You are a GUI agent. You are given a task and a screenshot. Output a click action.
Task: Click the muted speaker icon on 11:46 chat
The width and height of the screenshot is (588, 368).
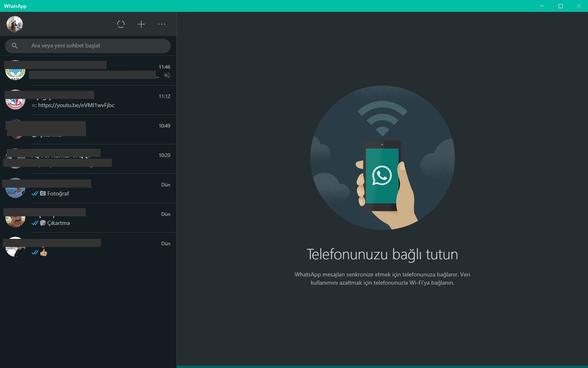[x=167, y=75]
